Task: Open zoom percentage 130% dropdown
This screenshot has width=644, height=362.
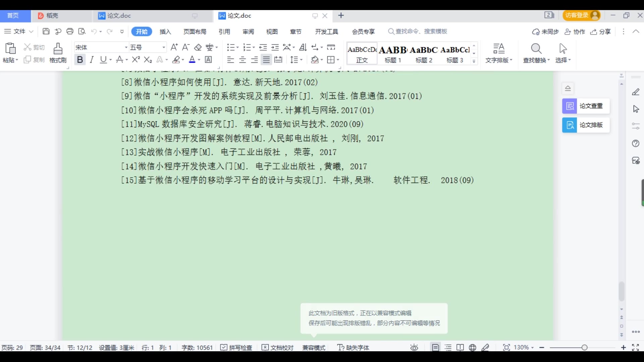Action: tap(524, 348)
